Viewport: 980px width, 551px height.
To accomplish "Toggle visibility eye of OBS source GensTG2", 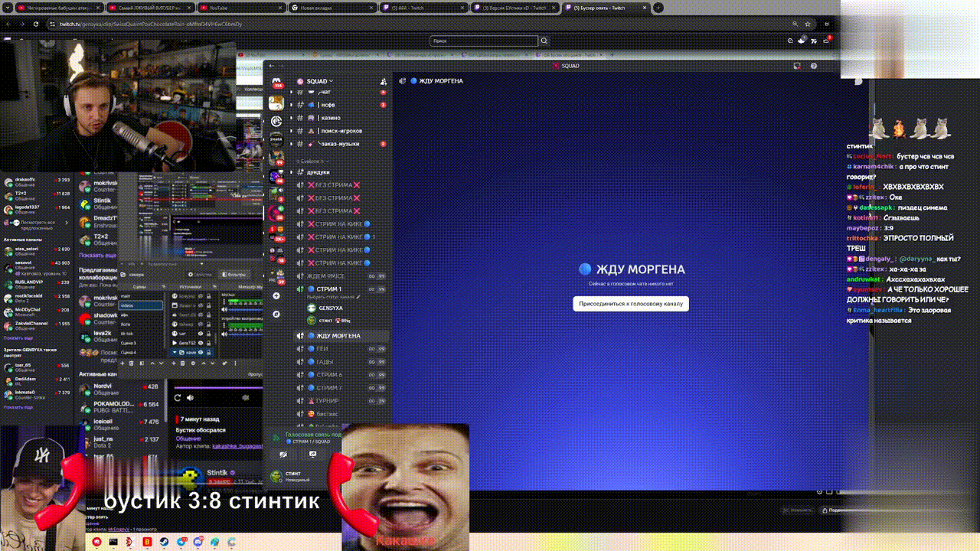I will pos(202,343).
